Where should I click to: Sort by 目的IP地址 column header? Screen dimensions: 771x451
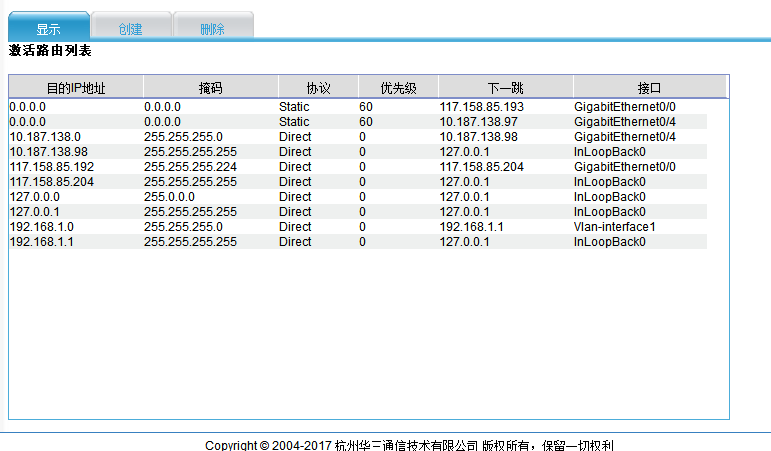pos(76,88)
